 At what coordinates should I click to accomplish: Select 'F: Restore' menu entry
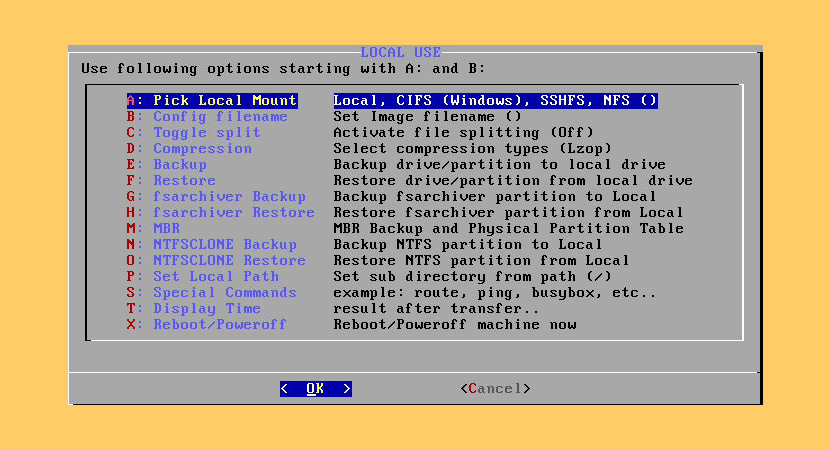(x=171, y=180)
